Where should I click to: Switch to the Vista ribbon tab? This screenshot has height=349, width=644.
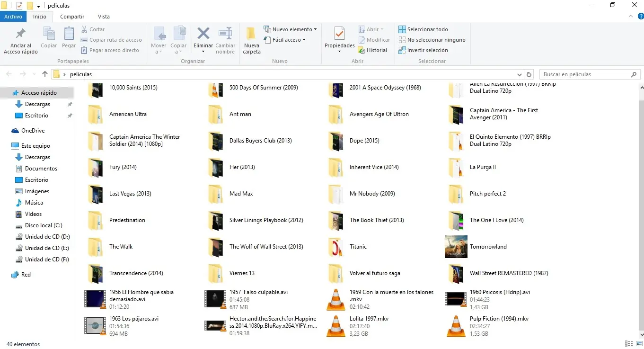[x=104, y=17]
